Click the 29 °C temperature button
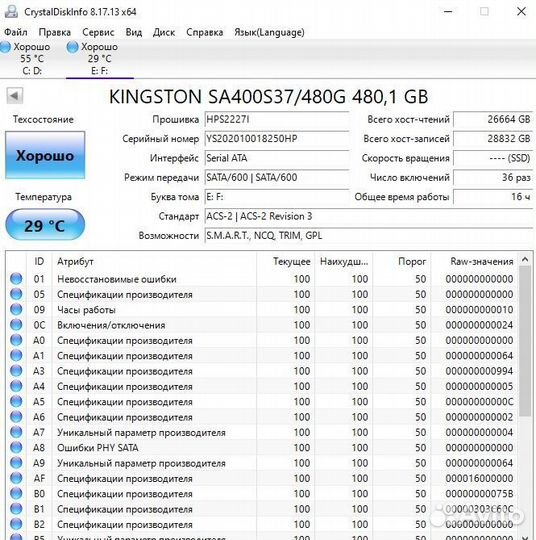The height and width of the screenshot is (540, 536). click(45, 225)
